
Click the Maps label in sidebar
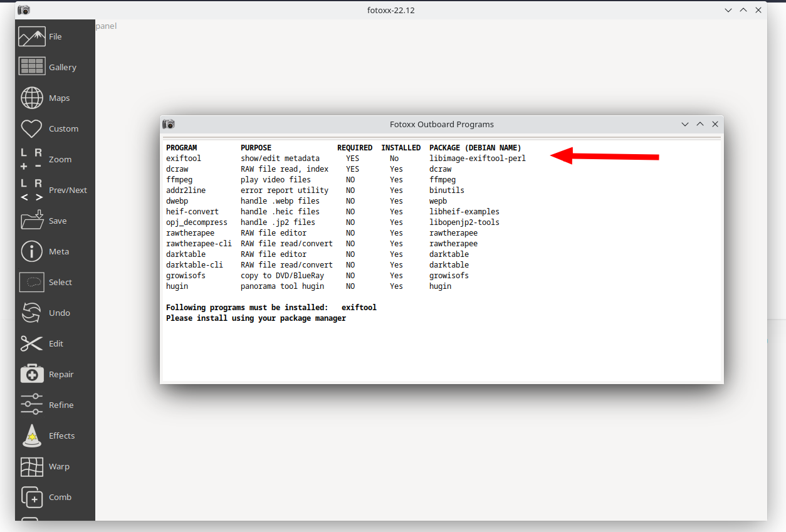(x=60, y=98)
